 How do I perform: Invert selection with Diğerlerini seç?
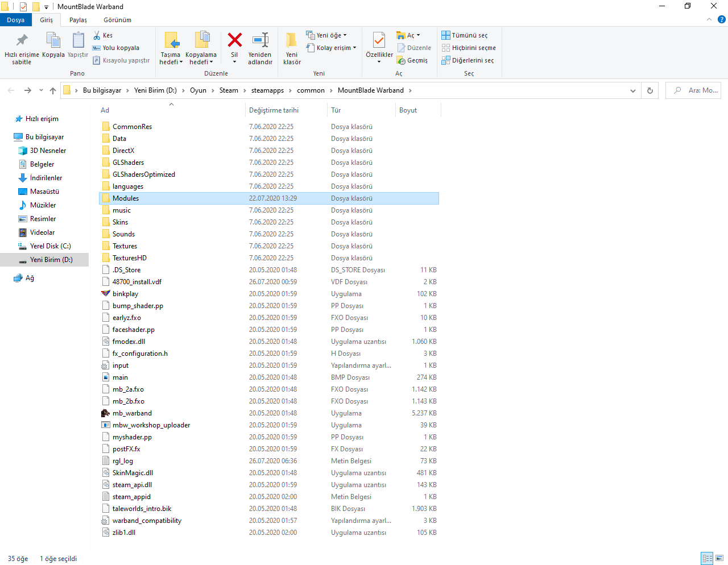(468, 60)
